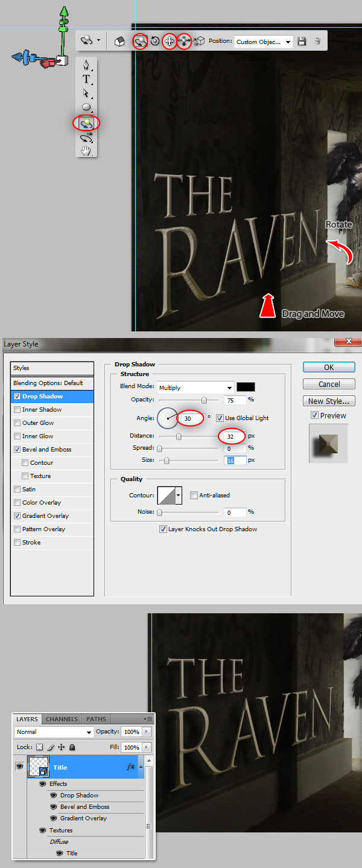Enable Anti-aliased contour checkbox
Screen dimensions: 362x868
pos(194,496)
